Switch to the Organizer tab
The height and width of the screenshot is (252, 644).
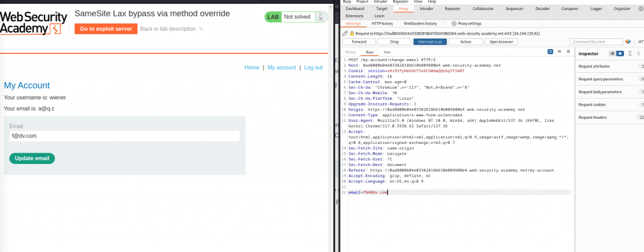(x=622, y=9)
